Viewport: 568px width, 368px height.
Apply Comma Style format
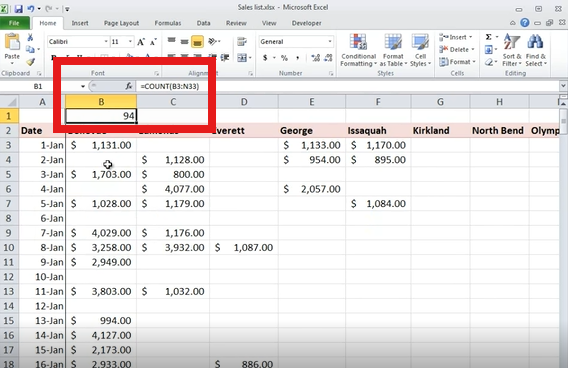click(x=297, y=58)
